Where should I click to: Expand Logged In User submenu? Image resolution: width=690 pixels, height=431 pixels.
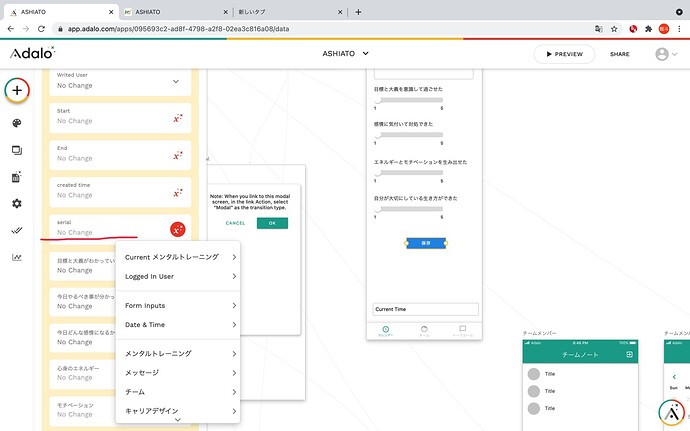[x=180, y=276]
